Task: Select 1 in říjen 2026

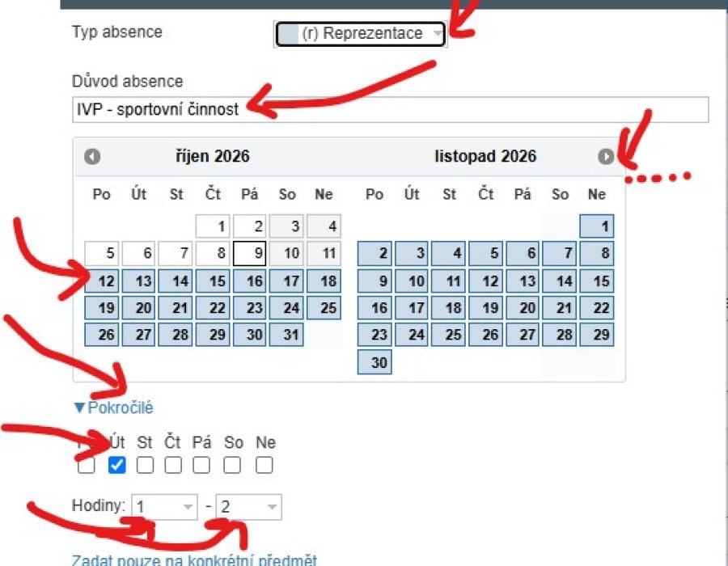Action: pyautogui.click(x=213, y=226)
